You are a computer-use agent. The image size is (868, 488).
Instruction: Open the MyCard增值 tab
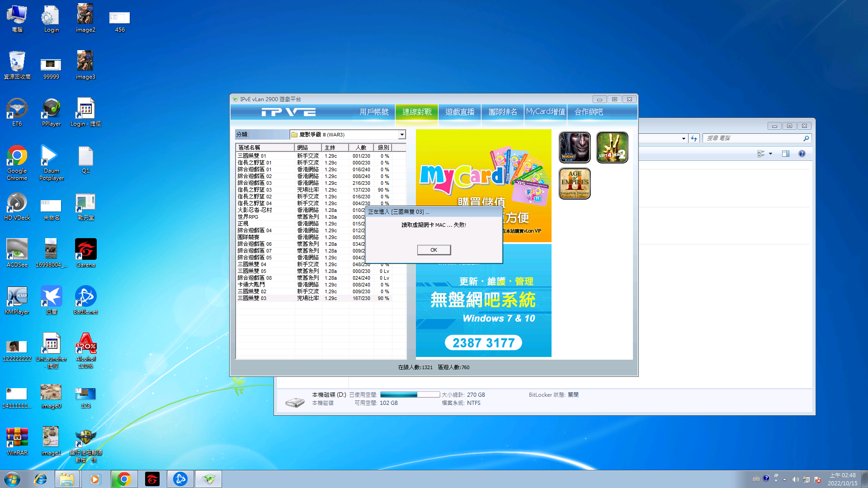(545, 112)
